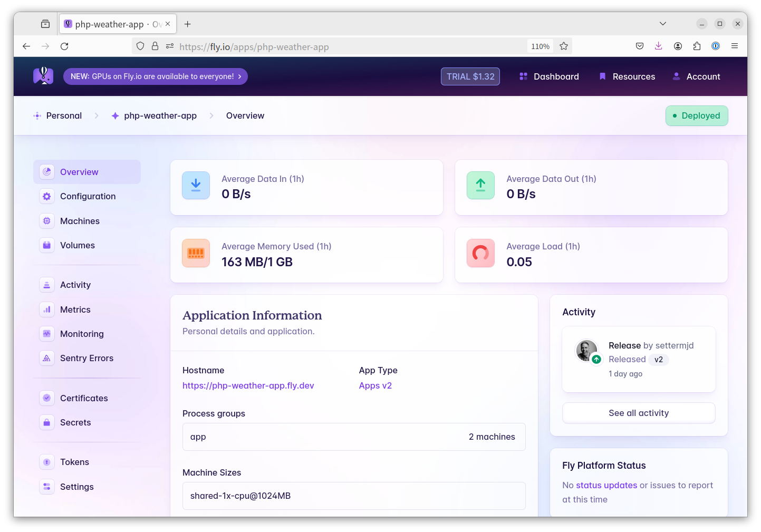This screenshot has width=761, height=532.
Task: Click the Metrics bar chart icon
Action: pyautogui.click(x=47, y=309)
